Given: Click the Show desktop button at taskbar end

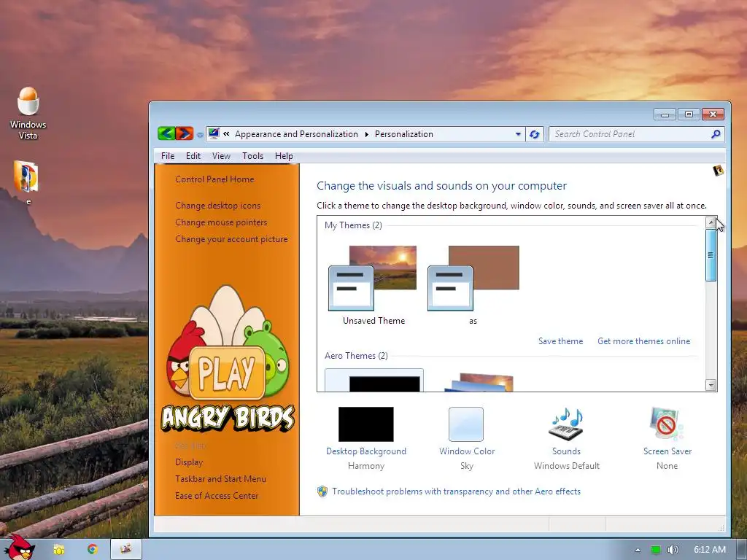Looking at the screenshot, I should [741, 550].
